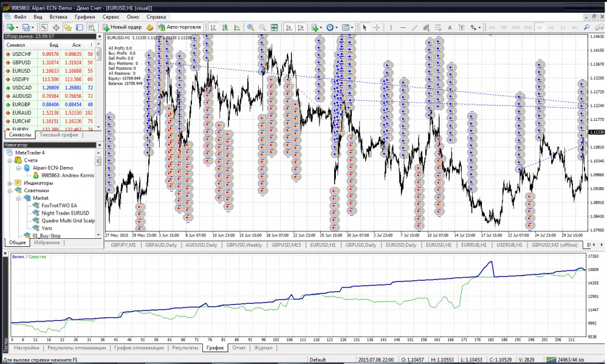Select the GBPUSD row in Market Watch
This screenshot has height=364, width=607.
[x=22, y=63]
